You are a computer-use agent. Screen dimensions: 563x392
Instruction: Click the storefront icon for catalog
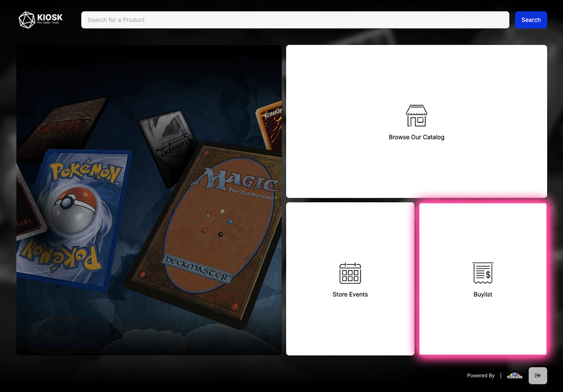(417, 116)
